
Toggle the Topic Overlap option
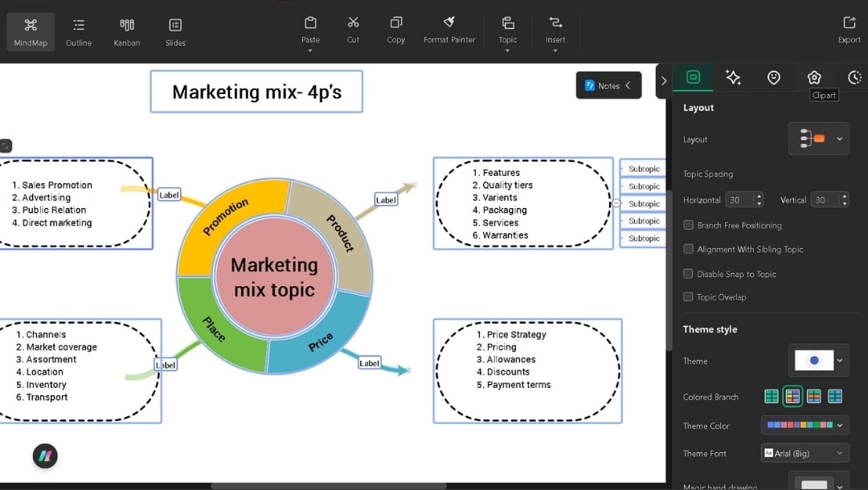pyautogui.click(x=688, y=296)
